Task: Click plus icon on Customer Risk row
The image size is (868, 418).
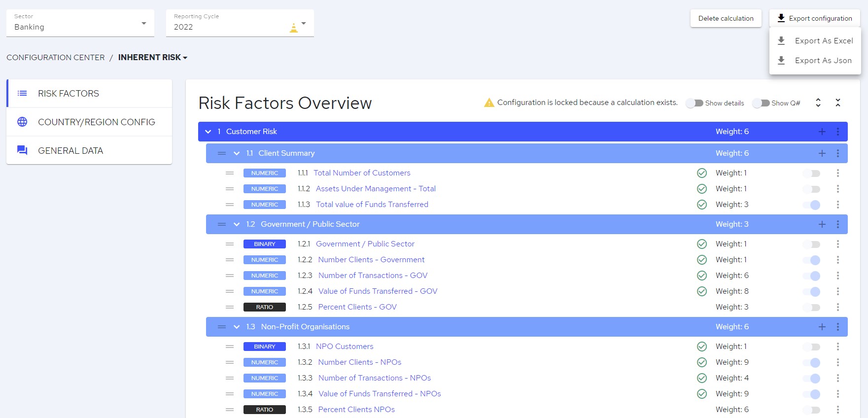Action: tap(822, 132)
